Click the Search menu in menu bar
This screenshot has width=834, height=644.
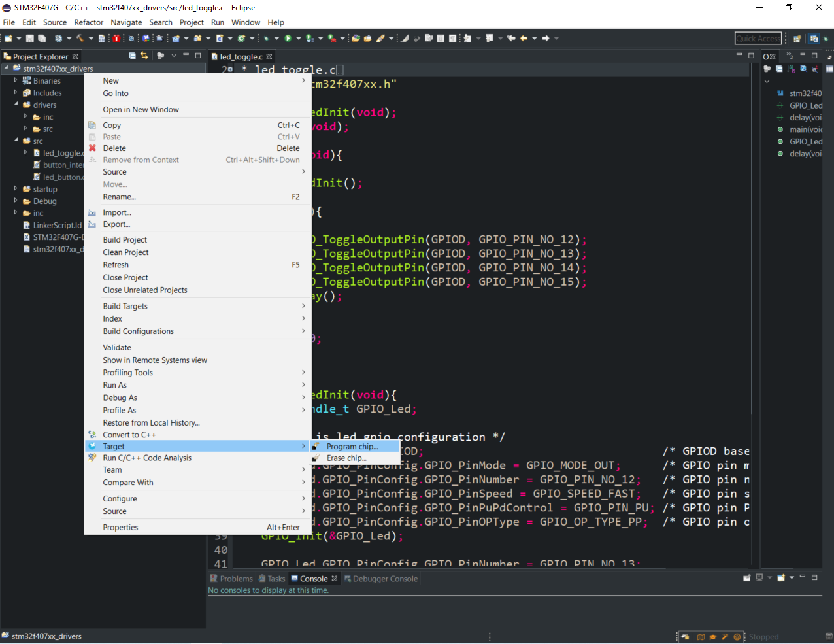[x=161, y=22]
